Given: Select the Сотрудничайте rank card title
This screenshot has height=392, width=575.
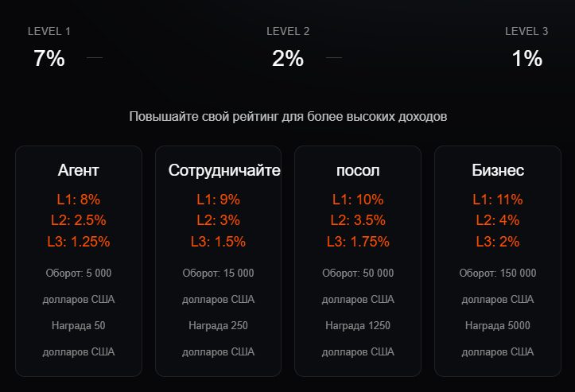Looking at the screenshot, I should (x=224, y=170).
